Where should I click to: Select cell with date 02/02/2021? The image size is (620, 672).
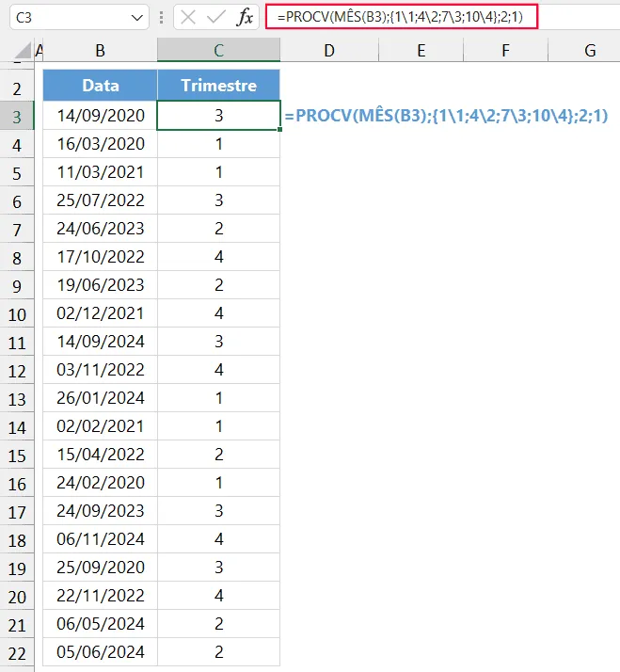pos(101,426)
